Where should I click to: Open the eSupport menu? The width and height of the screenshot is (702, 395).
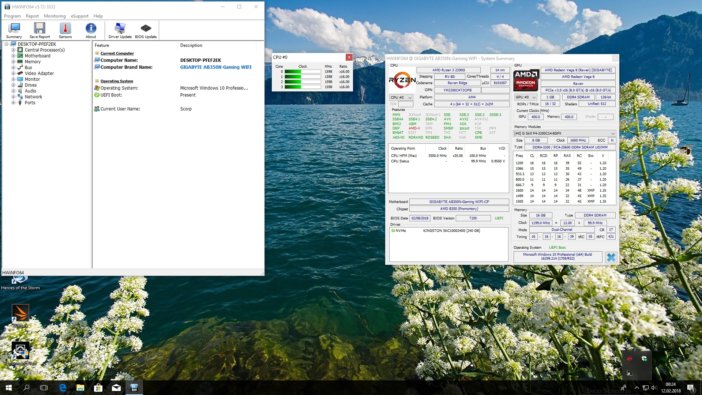coord(80,16)
